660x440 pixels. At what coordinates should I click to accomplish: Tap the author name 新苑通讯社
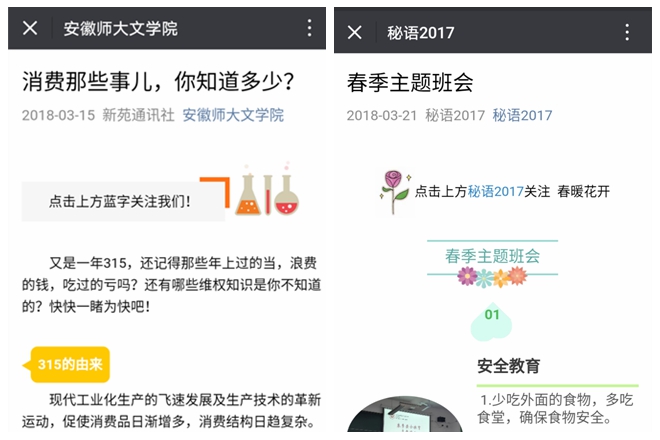[x=138, y=115]
